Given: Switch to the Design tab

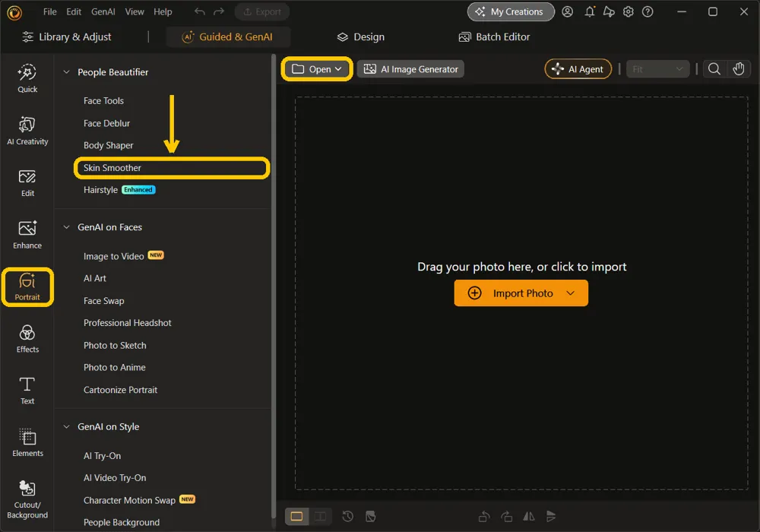Looking at the screenshot, I should coord(360,36).
